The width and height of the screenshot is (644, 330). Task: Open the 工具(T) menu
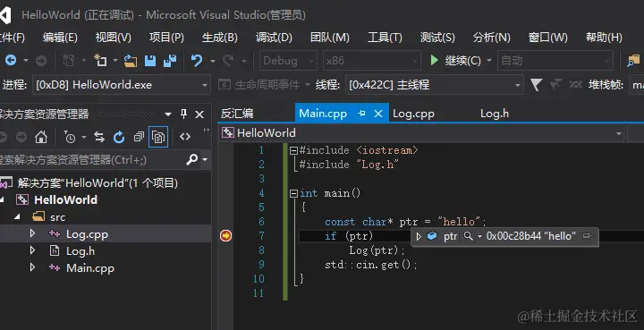pos(385,38)
